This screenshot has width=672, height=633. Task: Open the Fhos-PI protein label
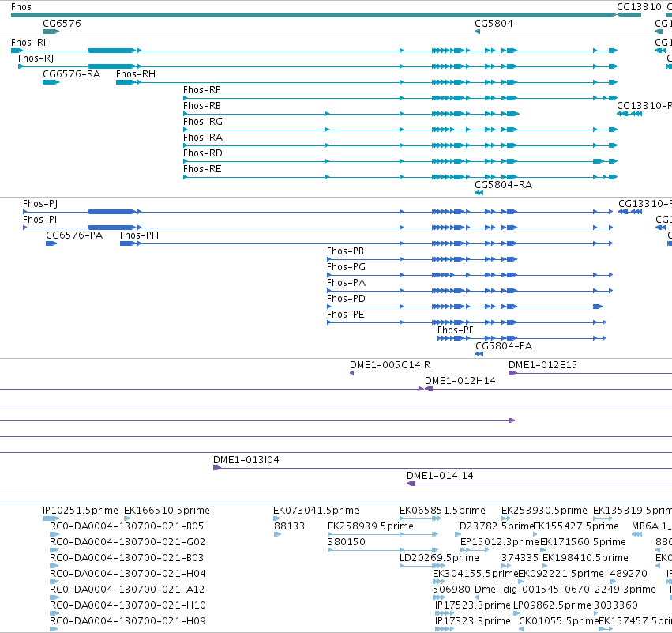pyautogui.click(x=39, y=220)
